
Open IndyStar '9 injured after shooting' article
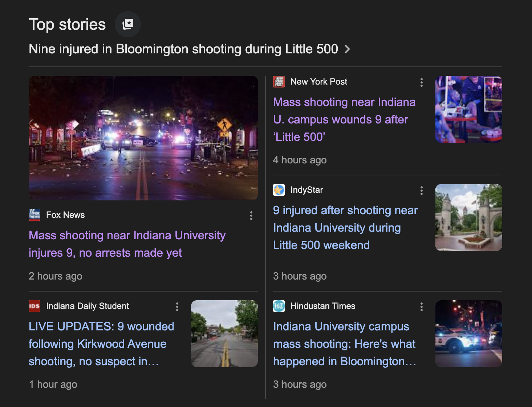click(345, 228)
